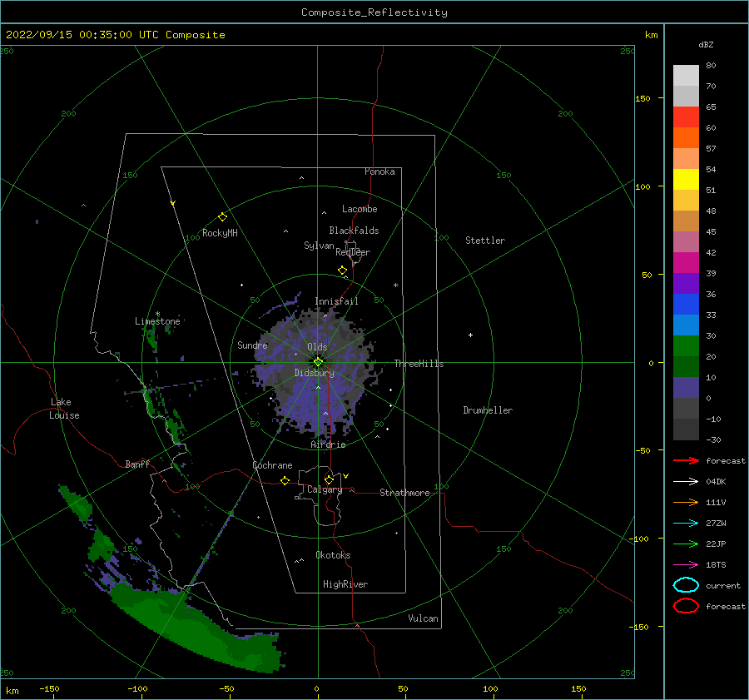Select the lightest gray swatch beside 80
Viewport: 749px width, 700px height.
click(x=686, y=76)
